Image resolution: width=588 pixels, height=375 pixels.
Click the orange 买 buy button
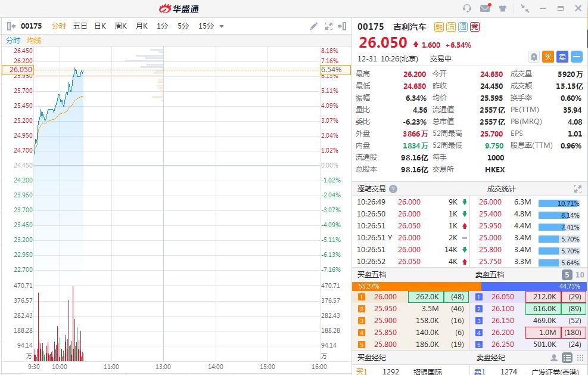coord(548,57)
